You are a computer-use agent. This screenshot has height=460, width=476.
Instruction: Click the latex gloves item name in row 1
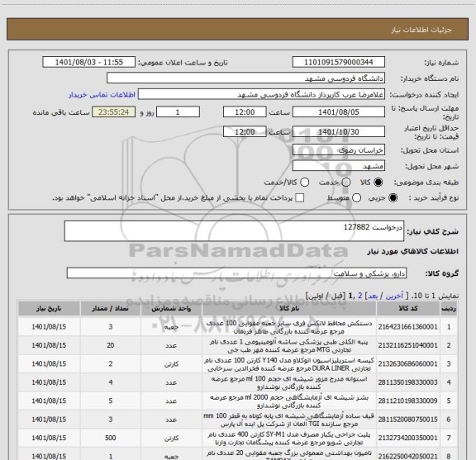[289, 327]
